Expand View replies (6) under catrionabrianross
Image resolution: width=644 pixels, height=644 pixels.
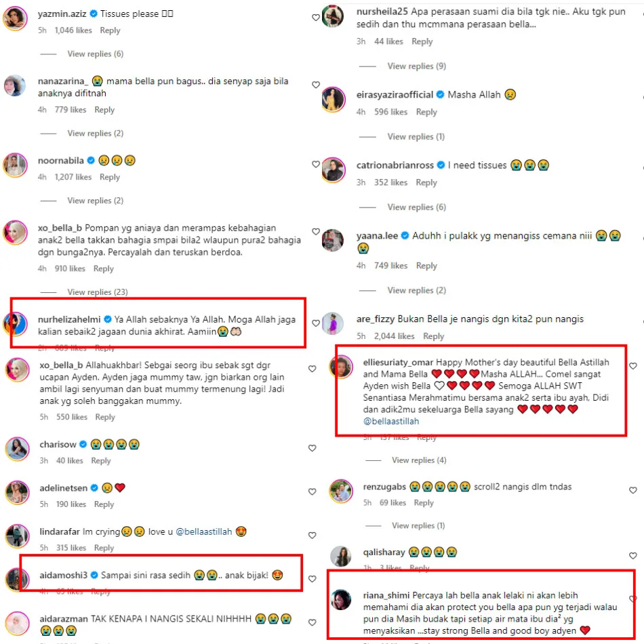click(x=416, y=207)
